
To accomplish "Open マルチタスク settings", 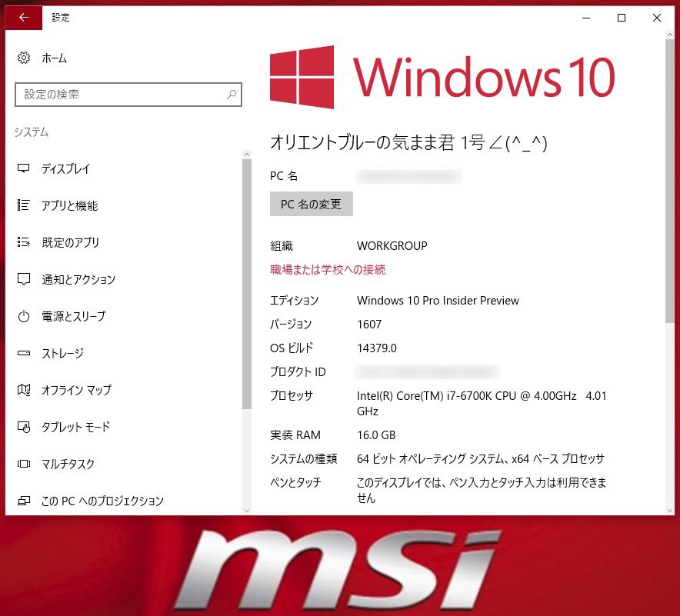I will (x=68, y=464).
